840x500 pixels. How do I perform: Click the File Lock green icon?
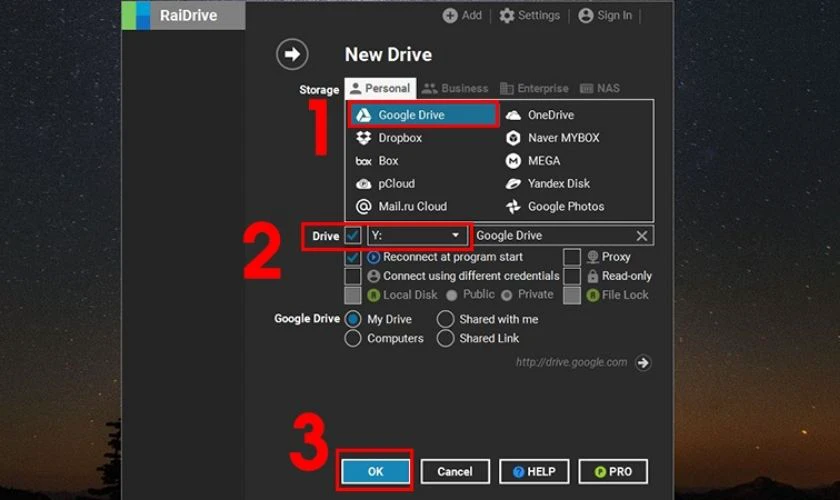click(592, 295)
